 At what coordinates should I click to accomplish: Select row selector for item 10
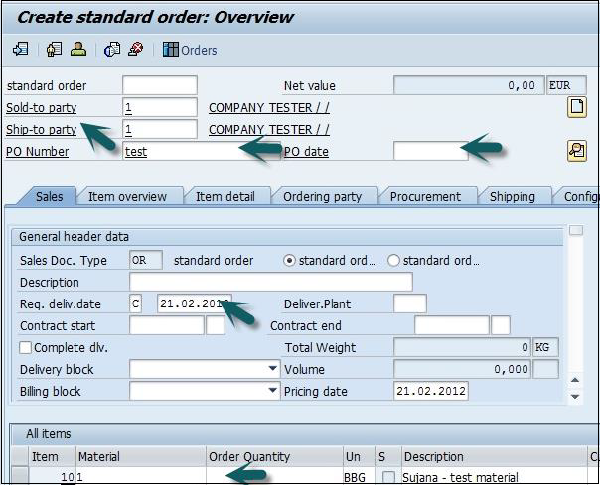click(x=20, y=476)
